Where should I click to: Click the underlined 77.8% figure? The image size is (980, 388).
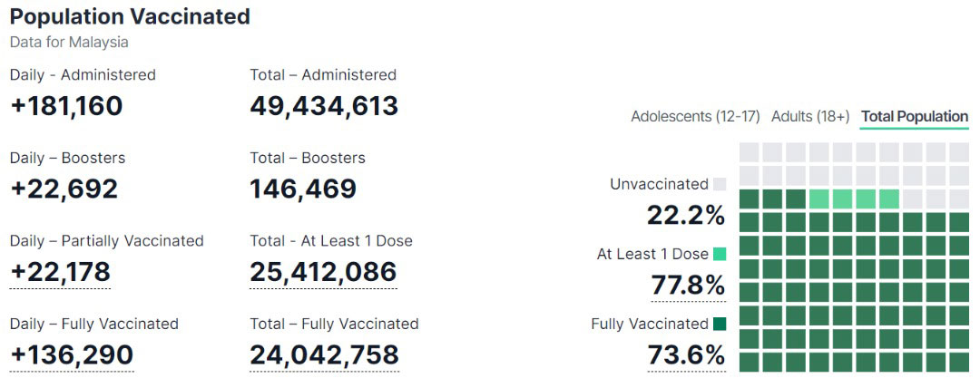(688, 286)
